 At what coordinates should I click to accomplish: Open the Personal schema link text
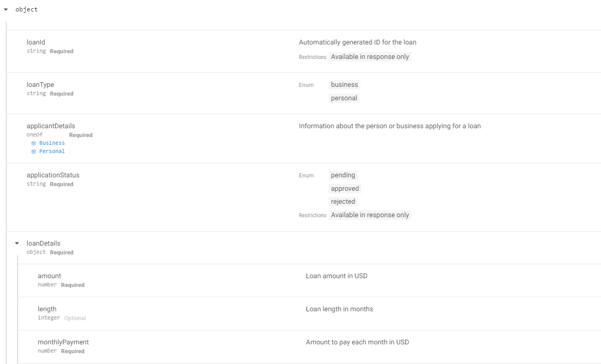click(x=52, y=151)
